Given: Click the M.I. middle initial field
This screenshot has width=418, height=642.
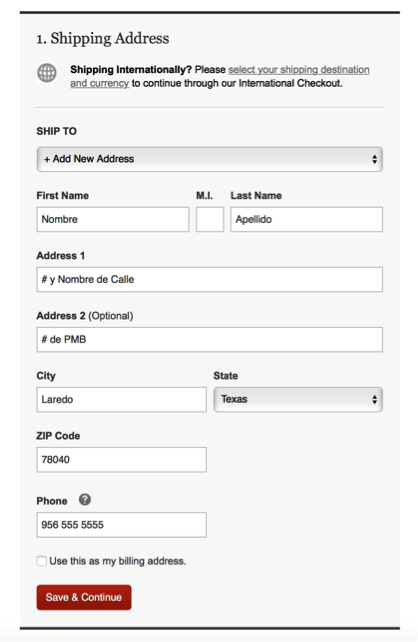Looking at the screenshot, I should tap(210, 219).
